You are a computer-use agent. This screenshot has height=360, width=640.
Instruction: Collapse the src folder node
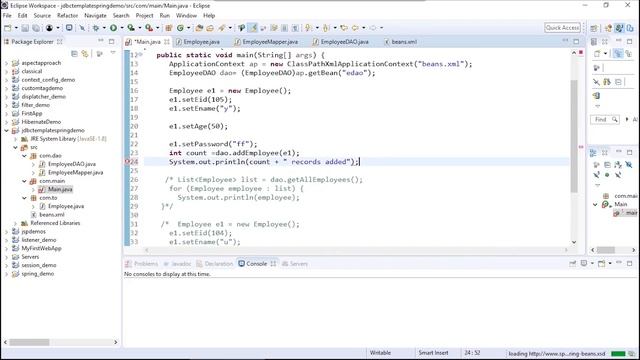coord(15,147)
